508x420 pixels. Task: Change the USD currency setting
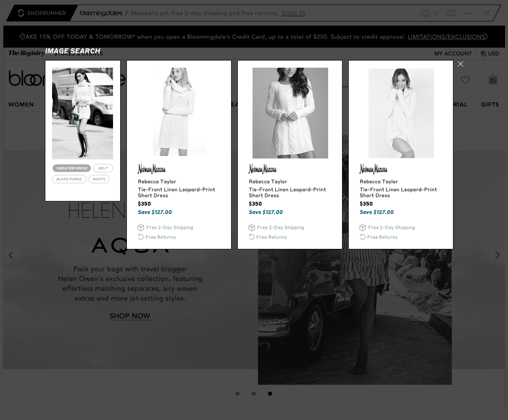click(x=490, y=53)
